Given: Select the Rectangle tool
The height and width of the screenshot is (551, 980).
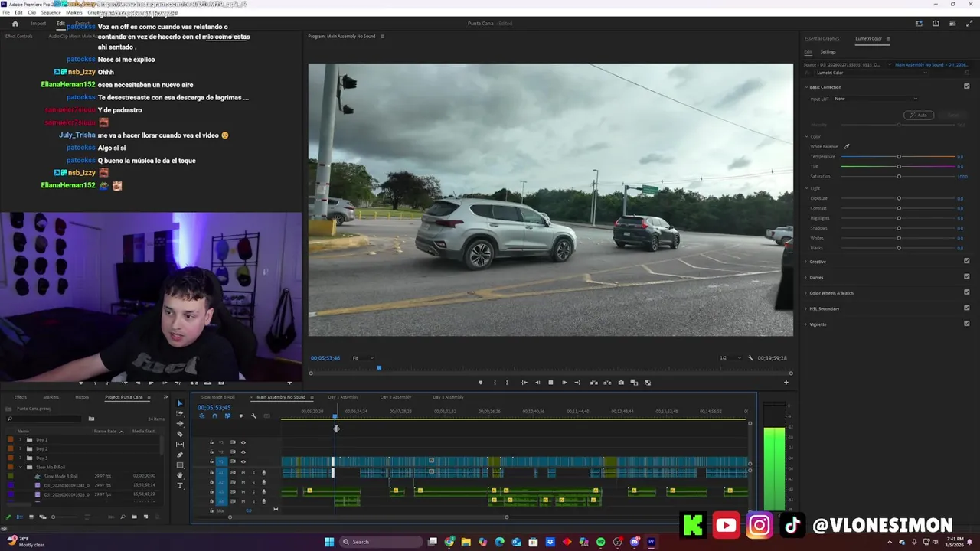Looking at the screenshot, I should pos(180,465).
